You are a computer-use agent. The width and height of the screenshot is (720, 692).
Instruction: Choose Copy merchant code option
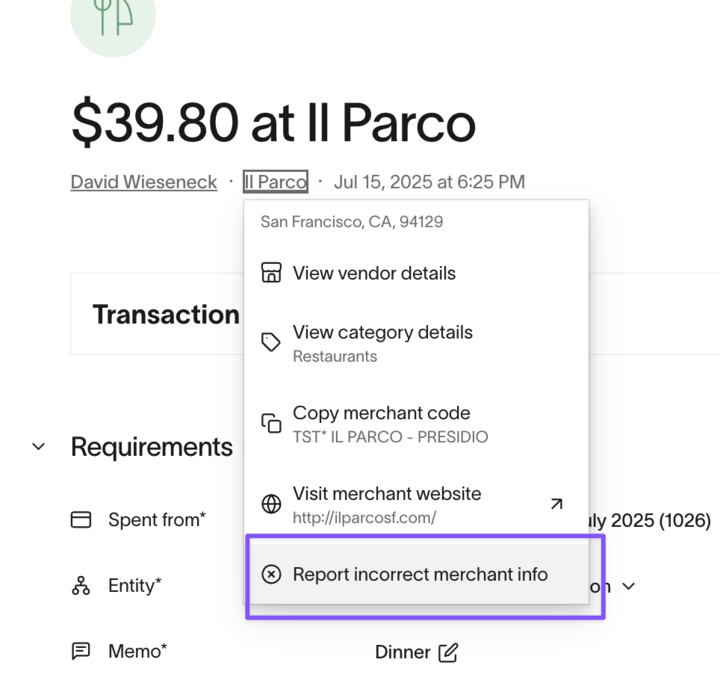[416, 424]
